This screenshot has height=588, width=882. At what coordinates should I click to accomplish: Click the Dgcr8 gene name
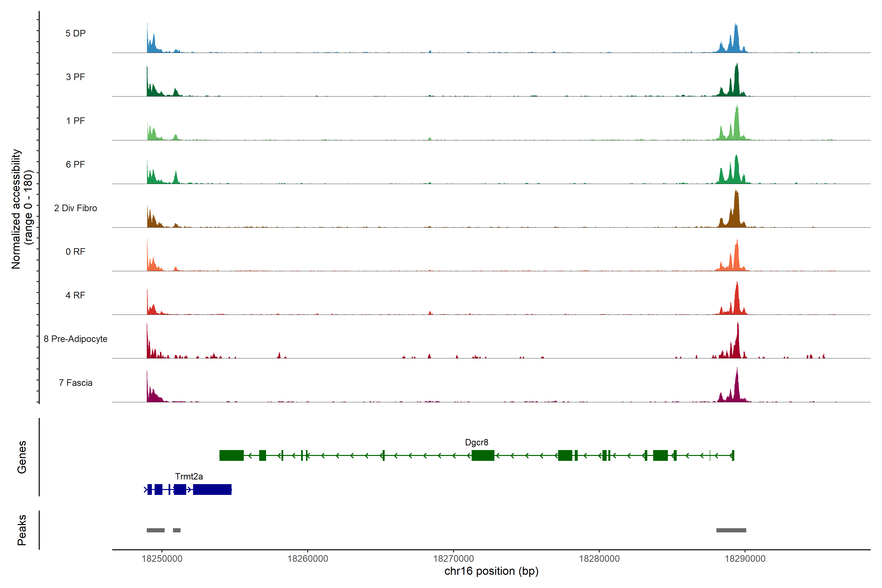tap(477, 442)
